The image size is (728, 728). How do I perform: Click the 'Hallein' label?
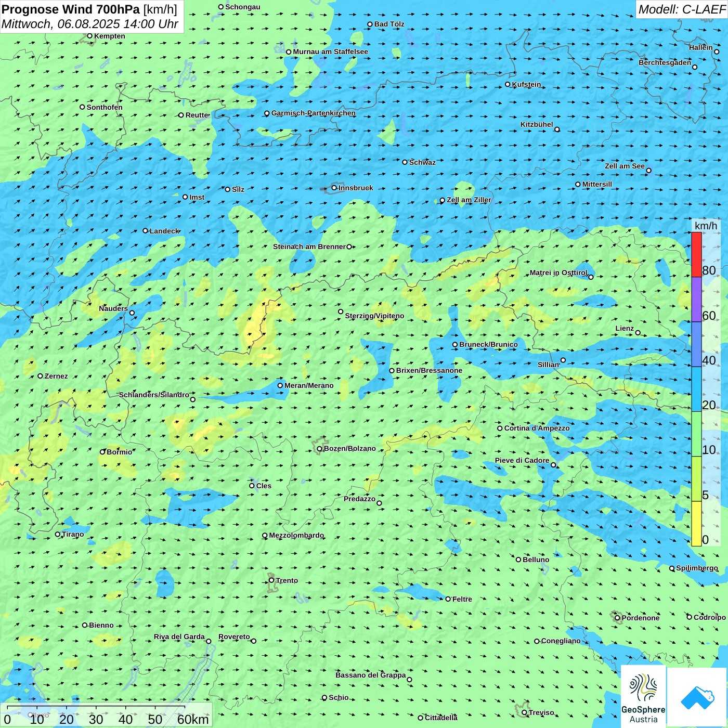(700, 47)
